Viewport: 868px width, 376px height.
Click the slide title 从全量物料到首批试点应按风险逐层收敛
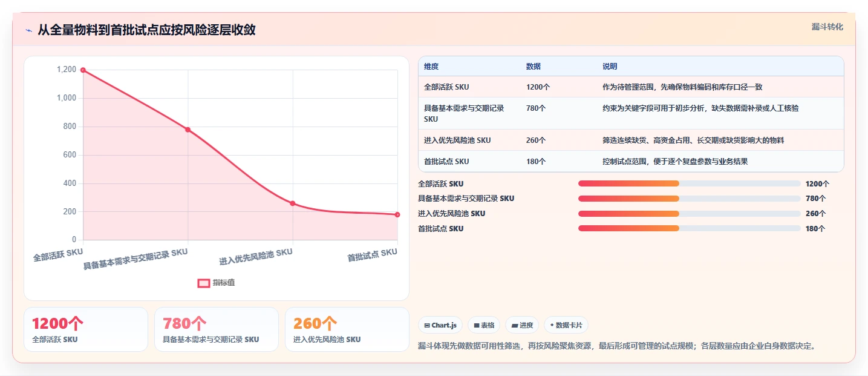pos(146,30)
